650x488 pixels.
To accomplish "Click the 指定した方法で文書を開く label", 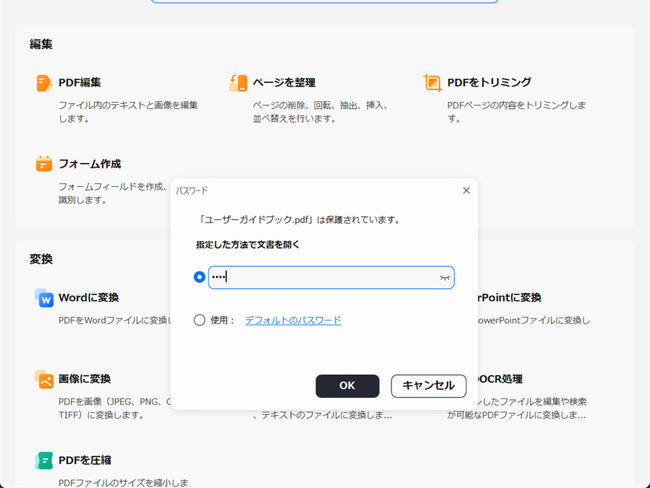I will coord(247,245).
